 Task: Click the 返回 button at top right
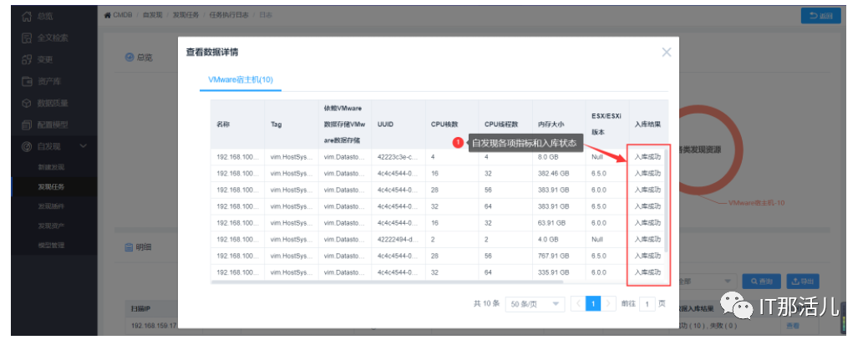tap(821, 16)
